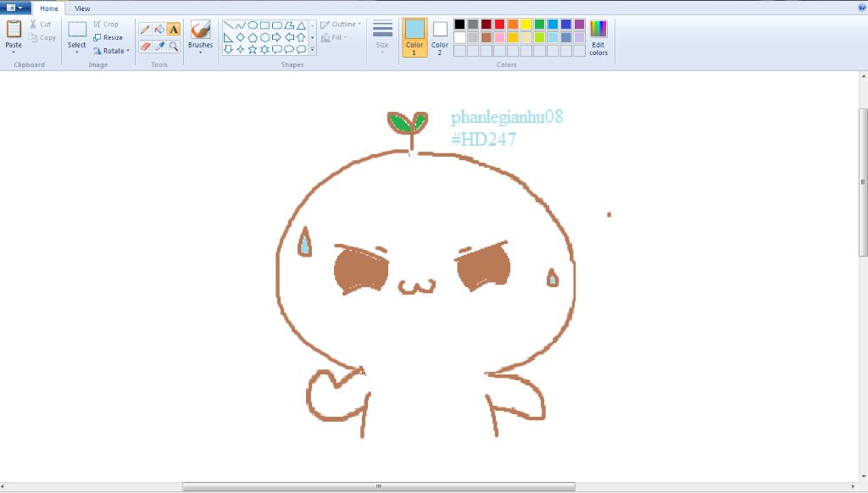The height and width of the screenshot is (493, 868).
Task: Open the Paste dropdown arrow
Action: 14,52
